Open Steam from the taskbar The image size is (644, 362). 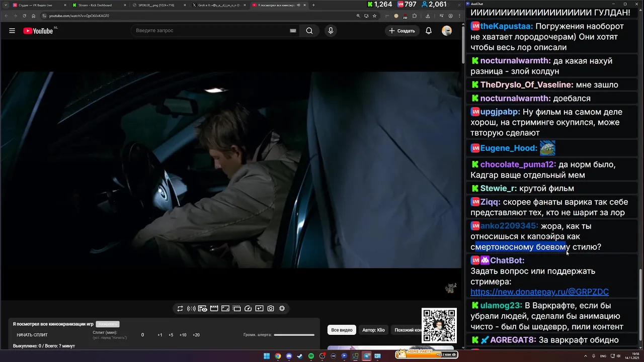click(300, 356)
